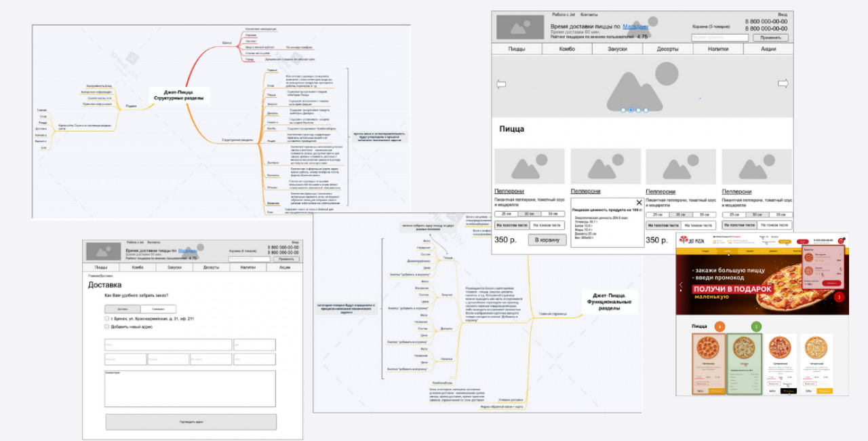Image resolution: width=868 pixels, height=441 pixels.
Task: Click logo placeholder in large pizza wireframe header
Action: [x=520, y=27]
